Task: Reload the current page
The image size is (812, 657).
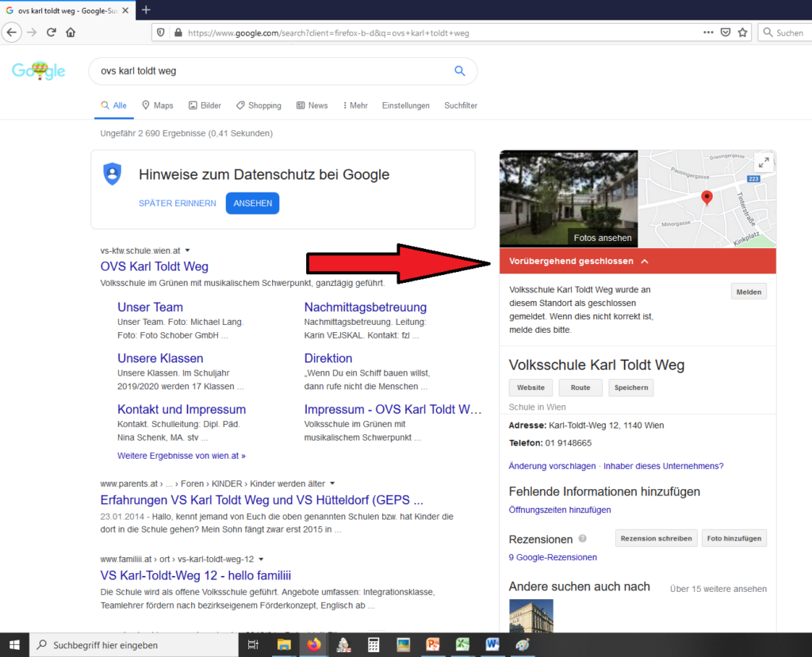Action: tap(52, 32)
